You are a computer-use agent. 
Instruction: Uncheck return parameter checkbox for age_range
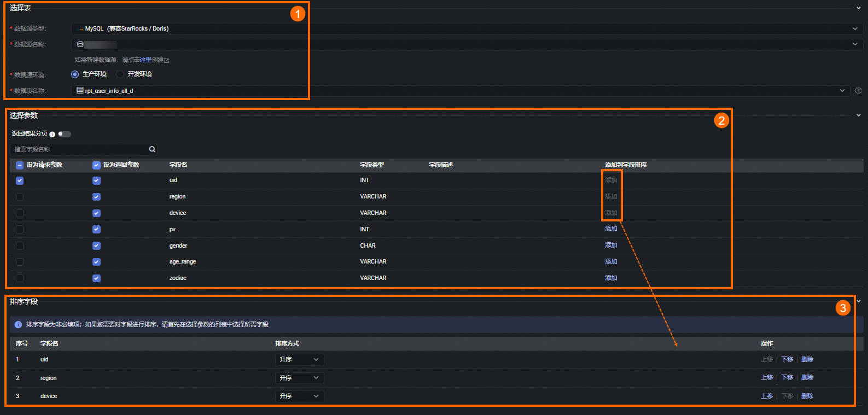[96, 262]
